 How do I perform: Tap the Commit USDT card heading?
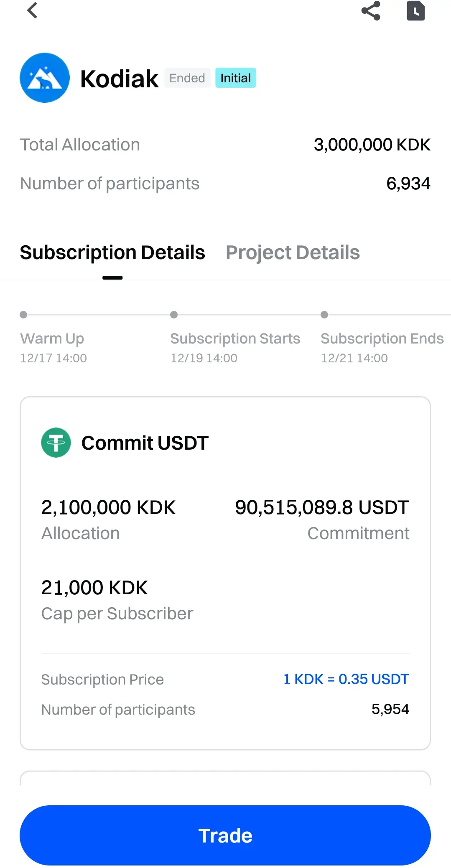pyautogui.click(x=145, y=443)
